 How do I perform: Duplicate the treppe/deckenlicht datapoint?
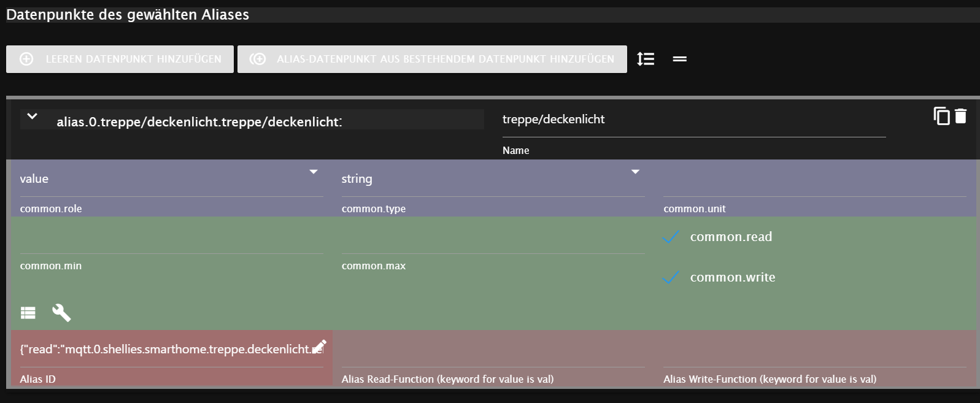click(x=941, y=116)
